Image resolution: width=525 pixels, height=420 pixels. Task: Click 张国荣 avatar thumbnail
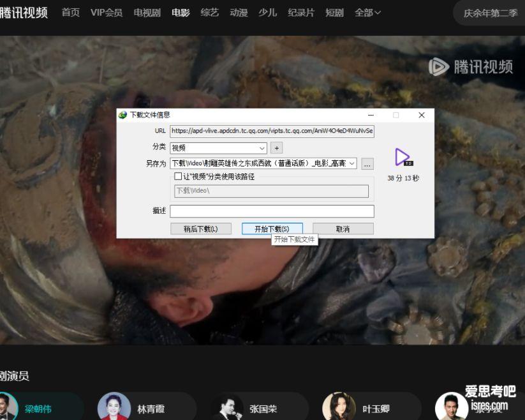(228, 407)
